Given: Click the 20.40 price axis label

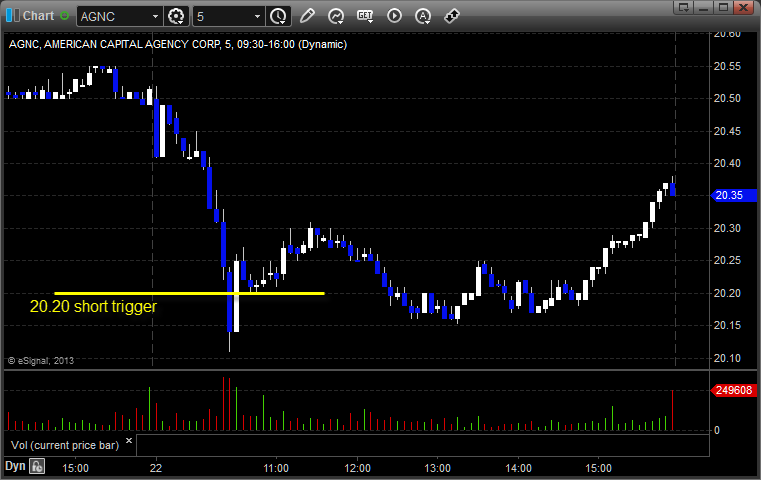Looking at the screenshot, I should coord(727,164).
